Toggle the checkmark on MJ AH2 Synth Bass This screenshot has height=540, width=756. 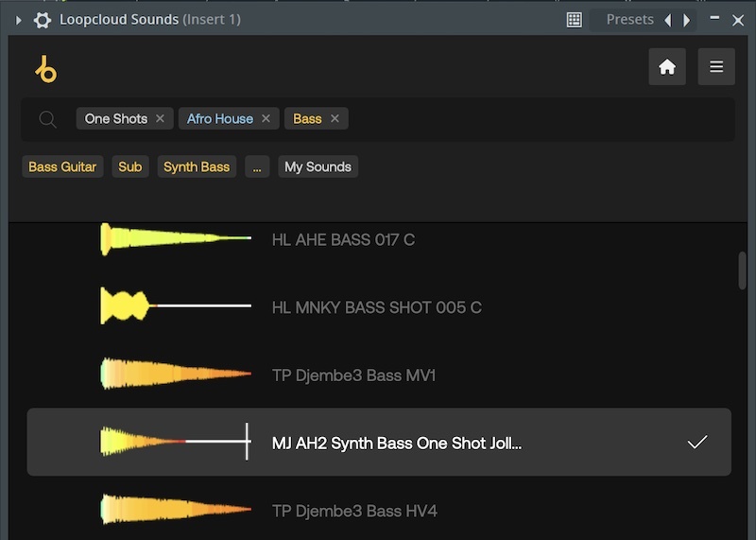coord(697,443)
